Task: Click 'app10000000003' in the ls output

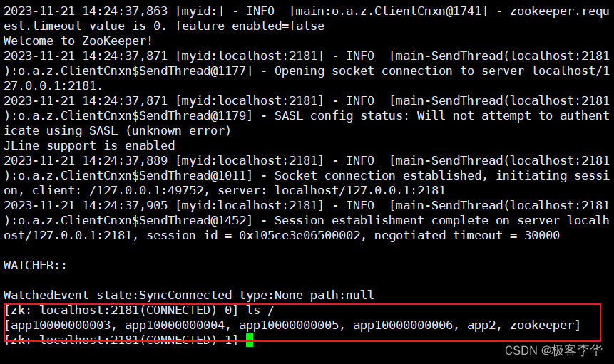Action: pos(61,326)
